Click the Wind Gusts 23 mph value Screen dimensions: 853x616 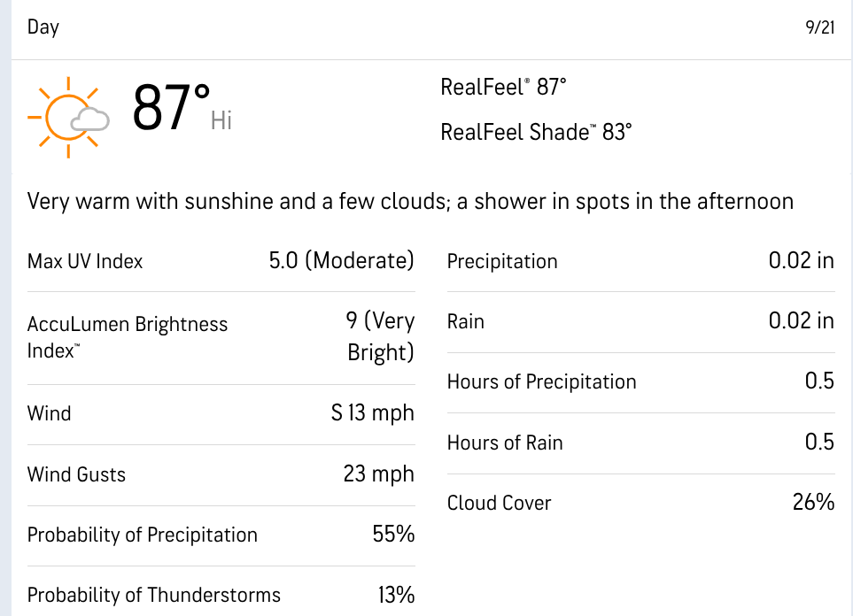(378, 474)
